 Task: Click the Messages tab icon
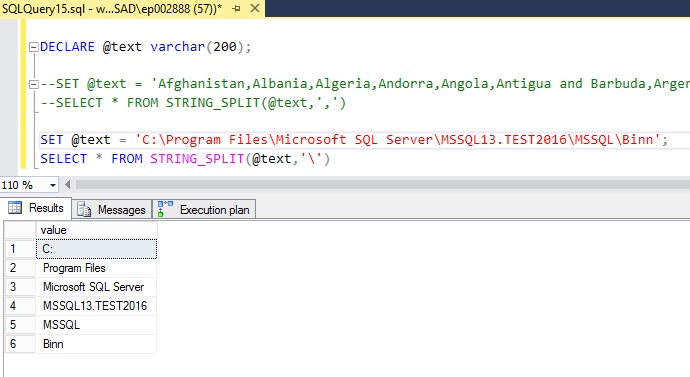point(84,210)
